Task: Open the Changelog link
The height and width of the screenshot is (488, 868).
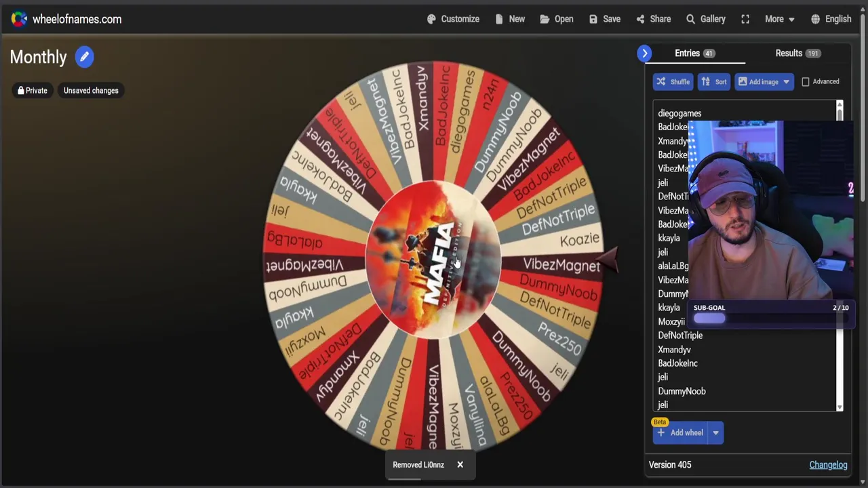Action: click(828, 464)
